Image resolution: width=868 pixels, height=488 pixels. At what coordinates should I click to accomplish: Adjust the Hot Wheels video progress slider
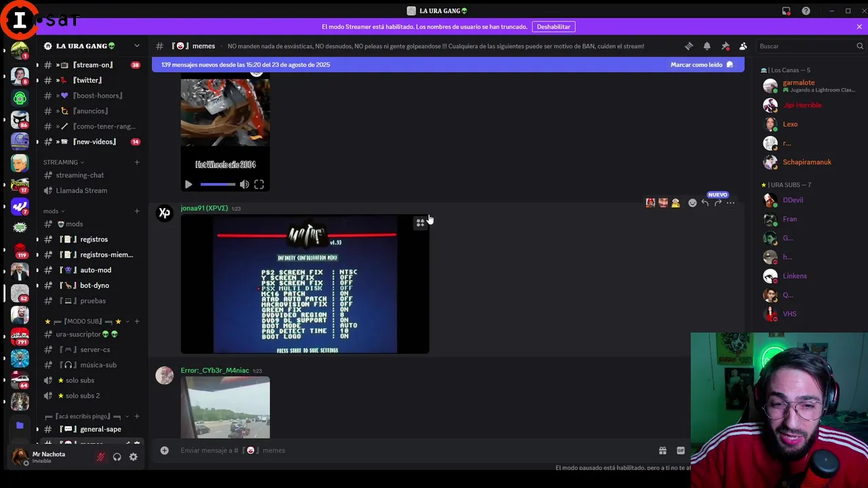(x=218, y=184)
